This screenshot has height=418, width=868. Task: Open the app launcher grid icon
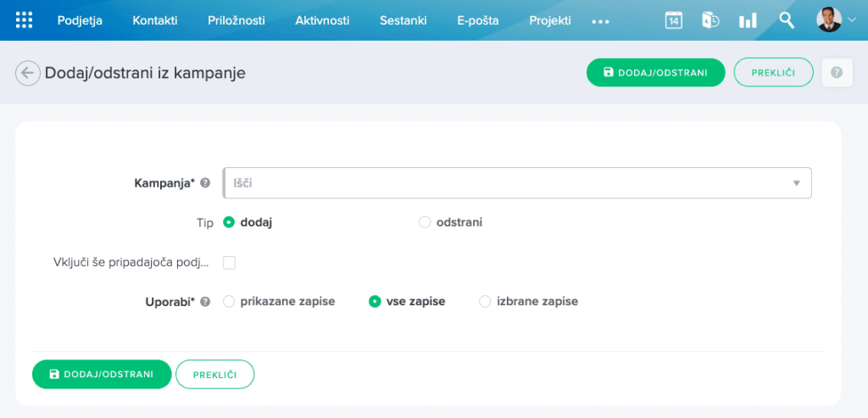[x=25, y=20]
